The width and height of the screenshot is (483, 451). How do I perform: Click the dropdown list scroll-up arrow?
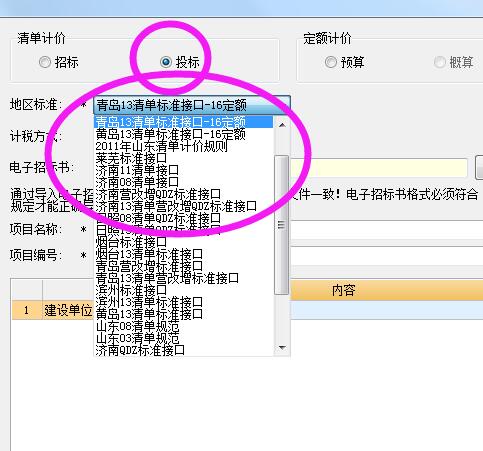click(x=282, y=125)
